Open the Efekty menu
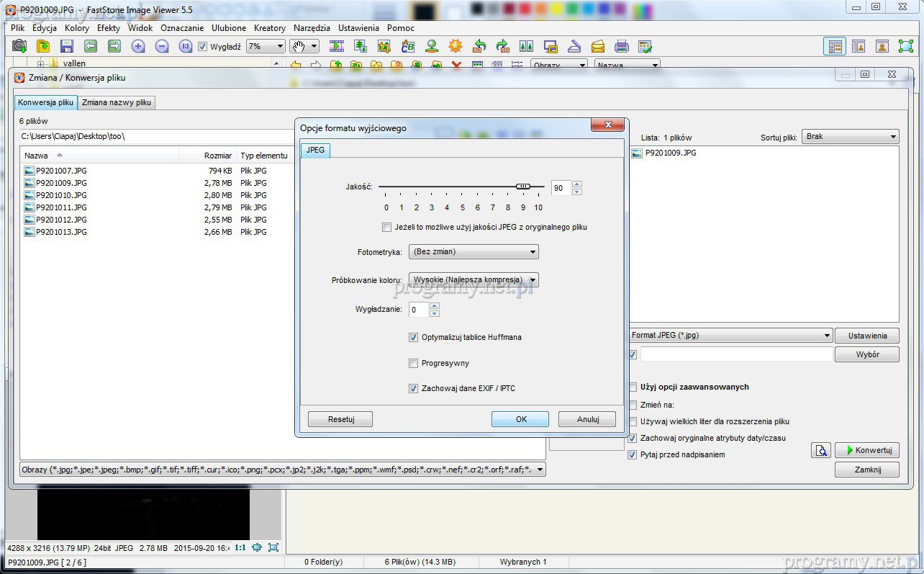This screenshot has width=924, height=574. pyautogui.click(x=109, y=28)
